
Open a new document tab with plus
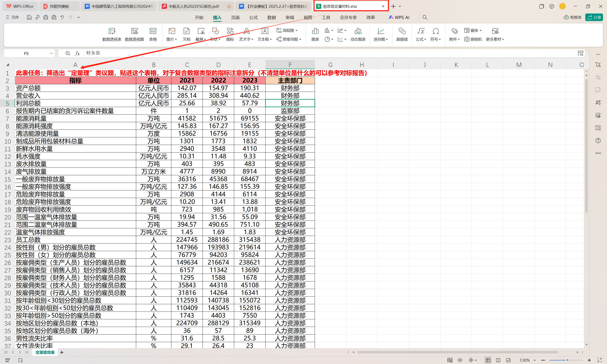point(393,6)
